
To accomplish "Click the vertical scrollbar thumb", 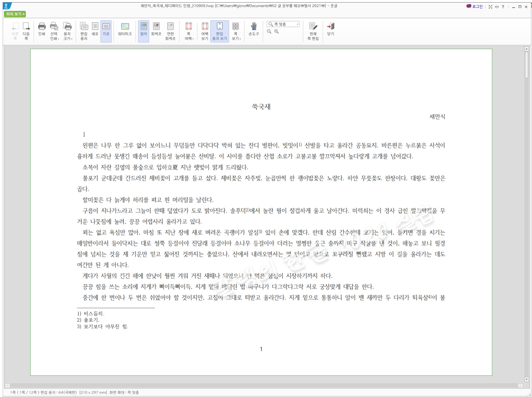I will pyautogui.click(x=527, y=65).
